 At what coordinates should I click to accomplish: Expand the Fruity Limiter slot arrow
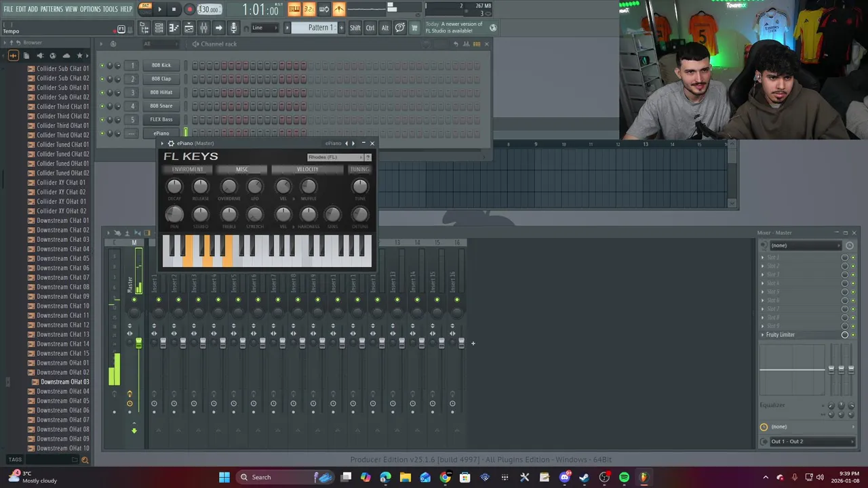click(762, 335)
